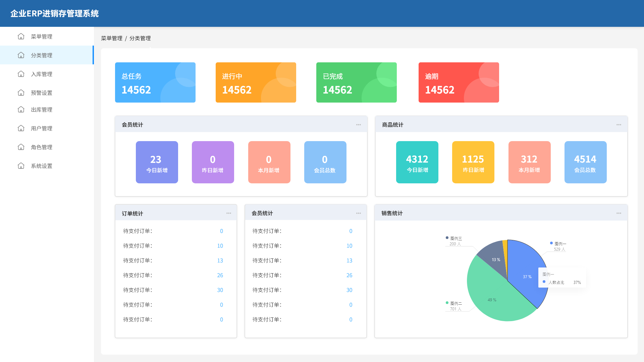Click the 312 本月新增 product tile
This screenshot has height=362, width=644.
click(530, 162)
